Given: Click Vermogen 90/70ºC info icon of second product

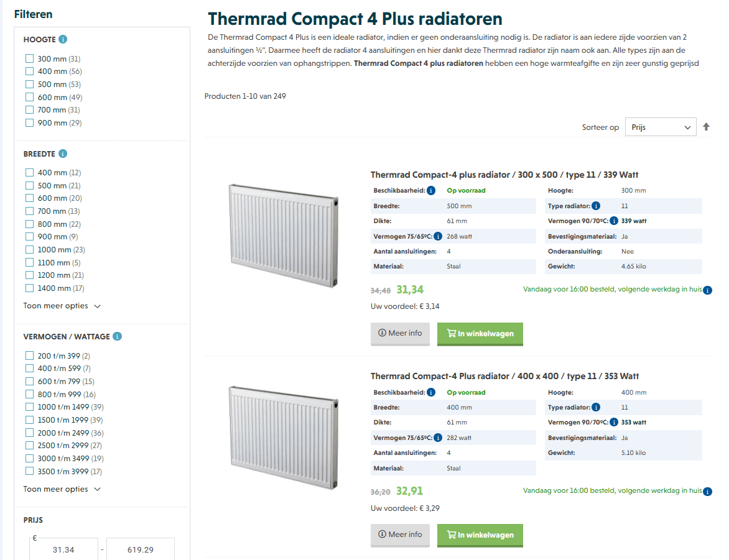Looking at the screenshot, I should pos(614,423).
